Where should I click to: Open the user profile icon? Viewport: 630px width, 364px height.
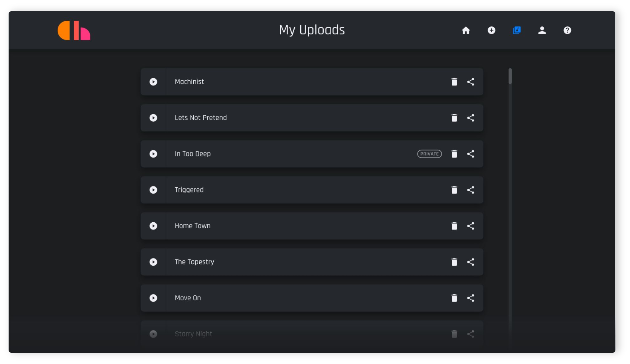542,30
